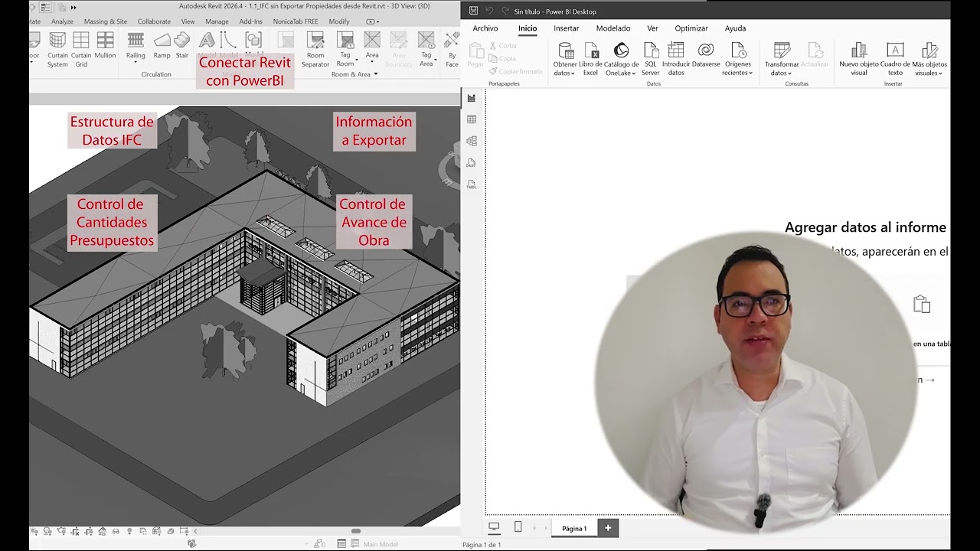Viewport: 980px width, 551px height.
Task: Select the Ramp tool
Action: point(162,46)
